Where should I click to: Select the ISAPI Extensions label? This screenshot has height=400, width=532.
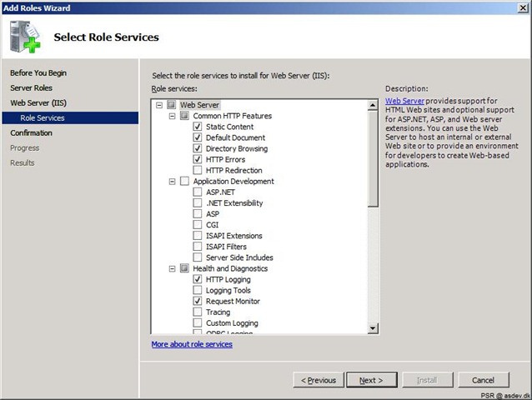234,236
